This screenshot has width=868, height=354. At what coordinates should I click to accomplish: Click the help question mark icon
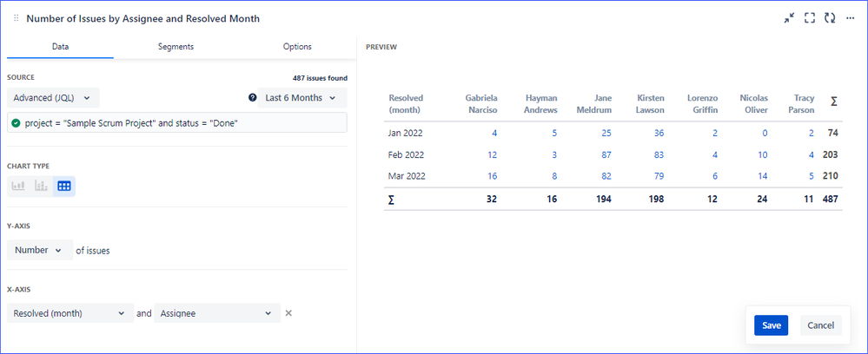(x=253, y=98)
